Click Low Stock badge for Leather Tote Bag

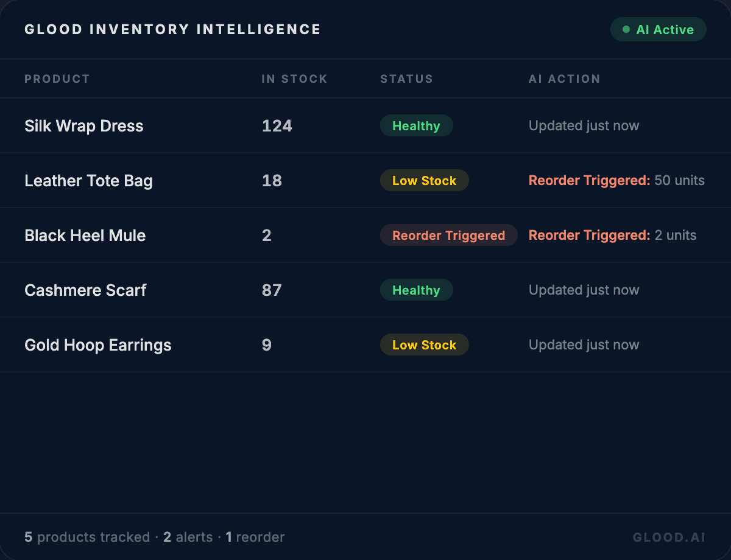[425, 180]
